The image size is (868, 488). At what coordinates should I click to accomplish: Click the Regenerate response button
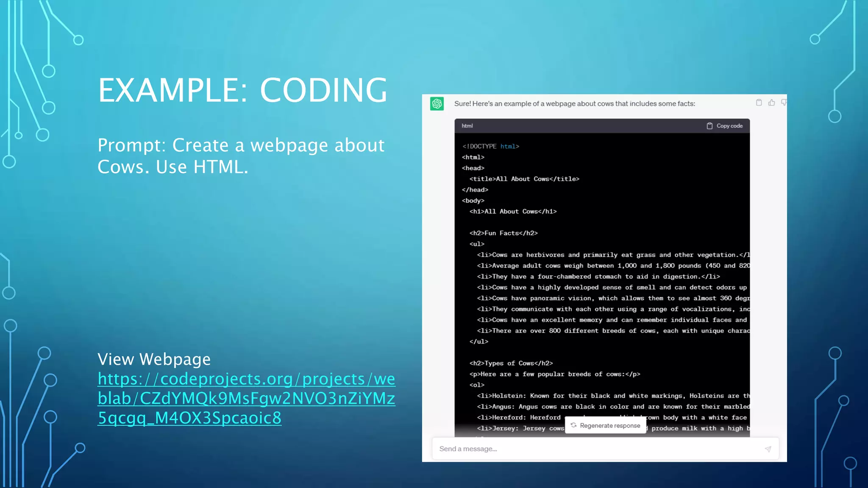[609, 425]
